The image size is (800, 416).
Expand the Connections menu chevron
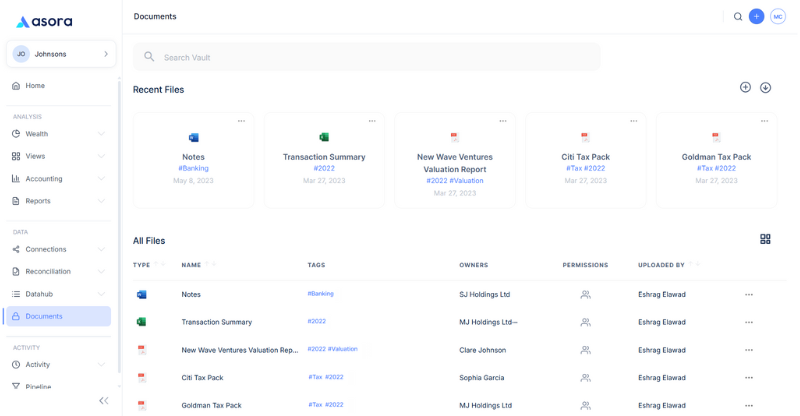point(101,249)
